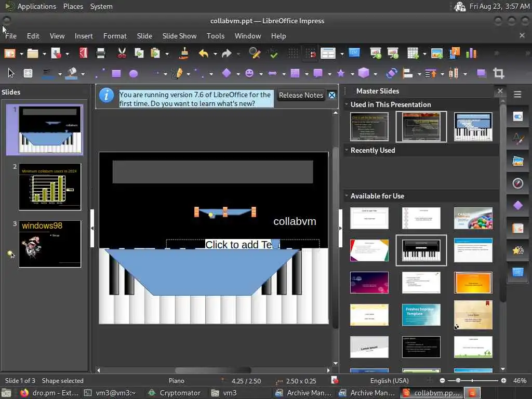
Task: Open the Format menu
Action: (x=115, y=36)
